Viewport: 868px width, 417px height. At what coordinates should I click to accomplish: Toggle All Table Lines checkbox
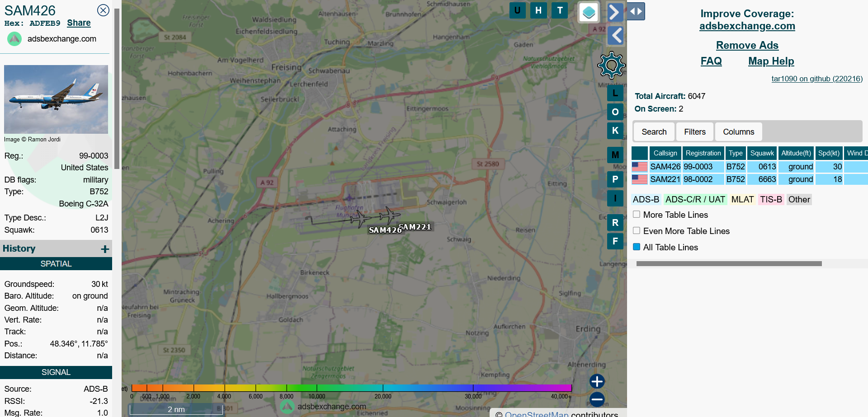[637, 247]
